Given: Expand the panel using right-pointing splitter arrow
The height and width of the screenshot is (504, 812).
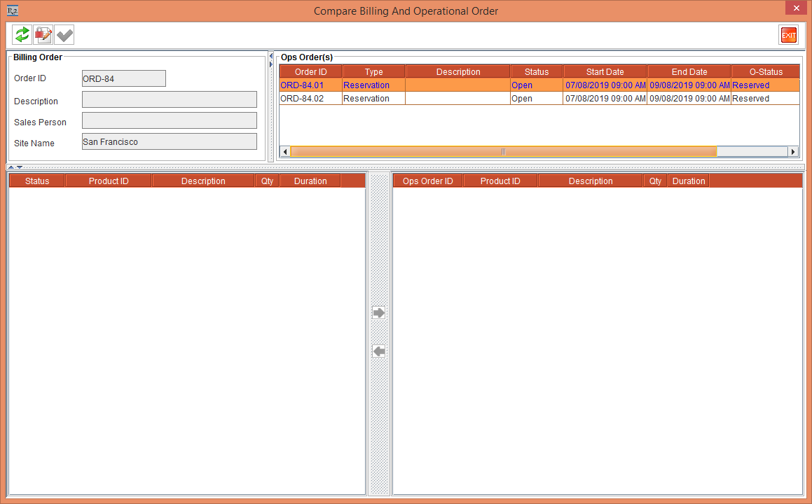Looking at the screenshot, I should [x=271, y=64].
